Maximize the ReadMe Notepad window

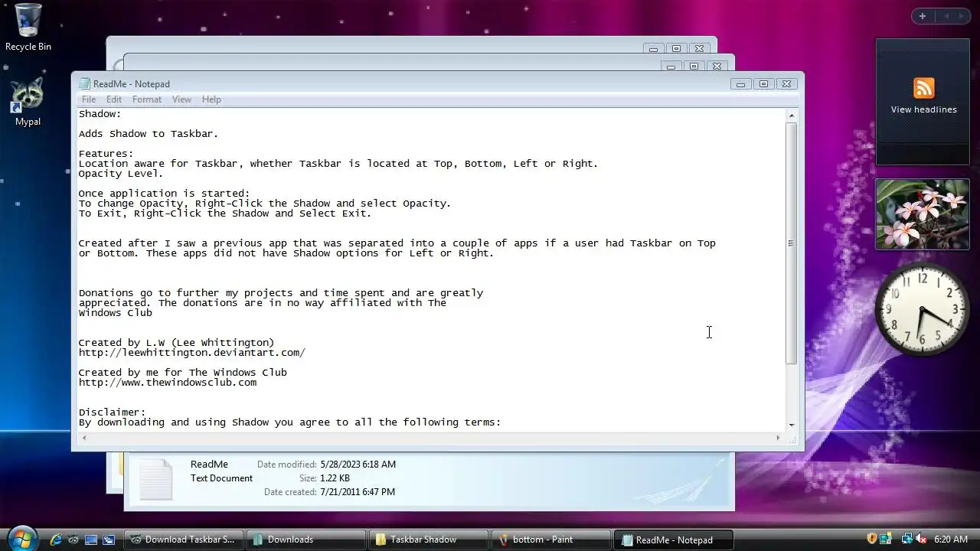coord(763,84)
